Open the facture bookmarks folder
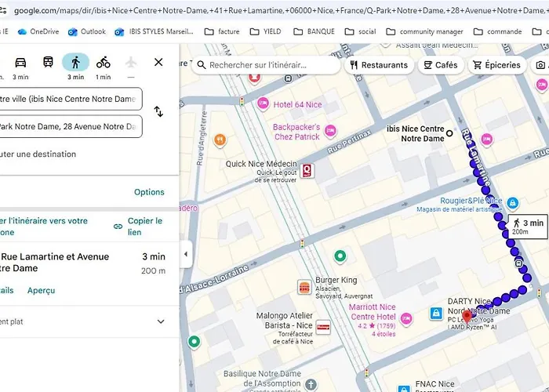 222,31
